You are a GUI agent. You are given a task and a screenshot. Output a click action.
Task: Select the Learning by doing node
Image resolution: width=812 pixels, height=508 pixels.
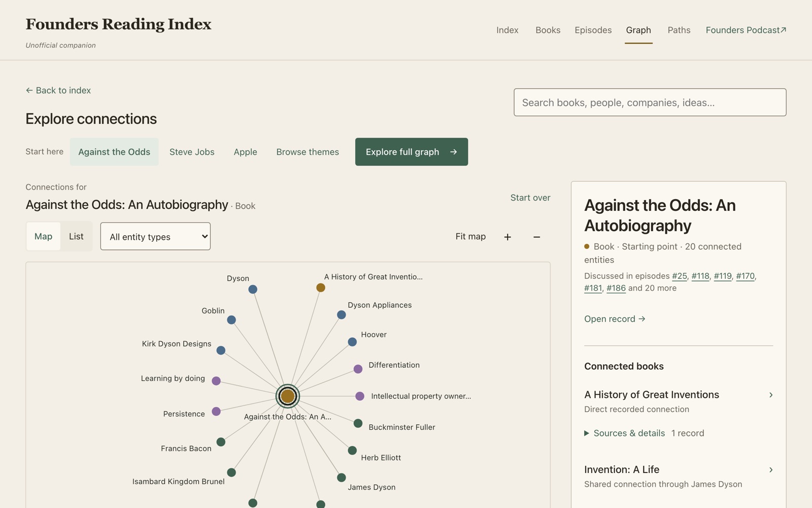216,381
